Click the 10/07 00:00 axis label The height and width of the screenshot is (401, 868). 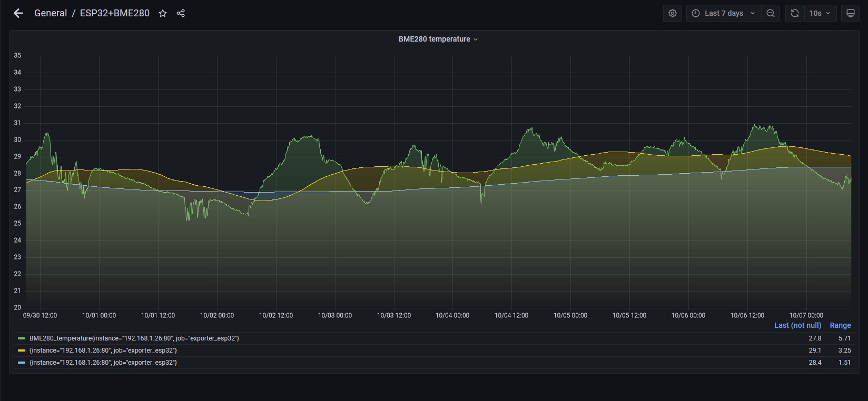(806, 315)
